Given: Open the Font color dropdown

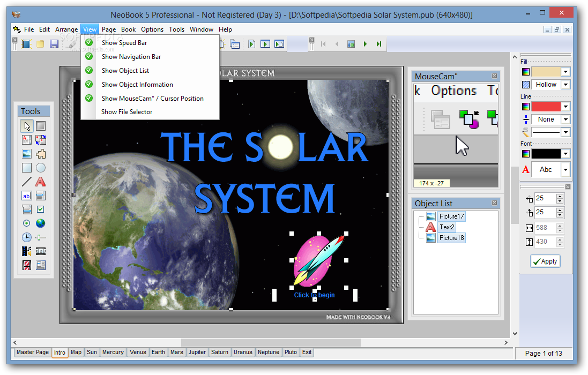Looking at the screenshot, I should click(x=565, y=154).
